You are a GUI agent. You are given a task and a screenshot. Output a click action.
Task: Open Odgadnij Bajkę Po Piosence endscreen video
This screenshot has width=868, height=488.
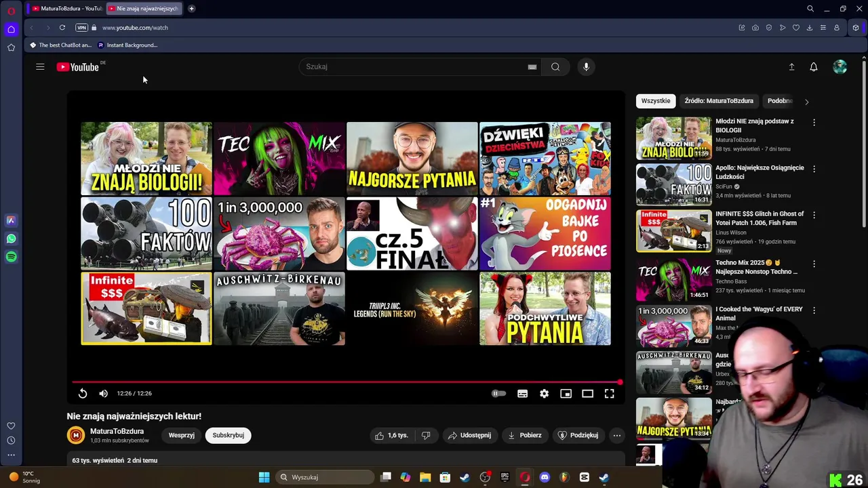pyautogui.click(x=545, y=234)
